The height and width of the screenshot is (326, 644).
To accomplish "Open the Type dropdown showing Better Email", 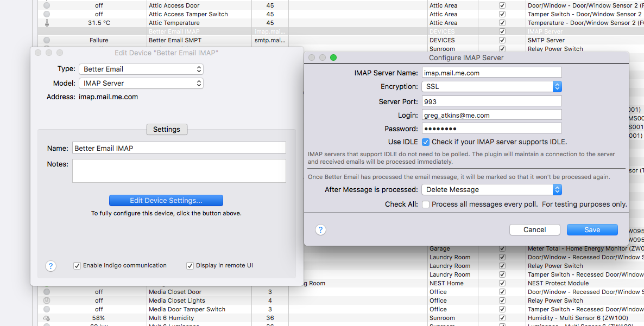I will tap(141, 69).
